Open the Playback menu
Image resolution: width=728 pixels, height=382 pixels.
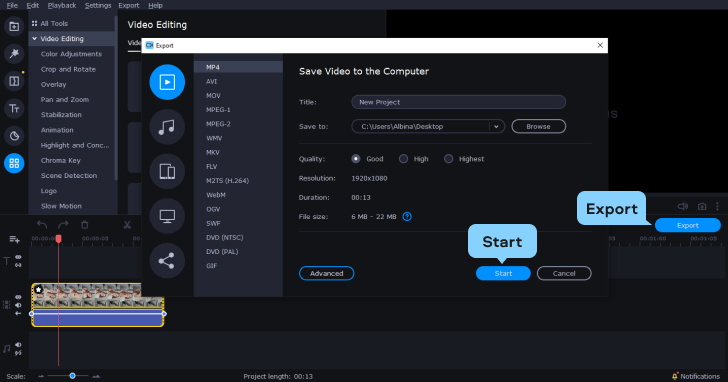pos(62,6)
